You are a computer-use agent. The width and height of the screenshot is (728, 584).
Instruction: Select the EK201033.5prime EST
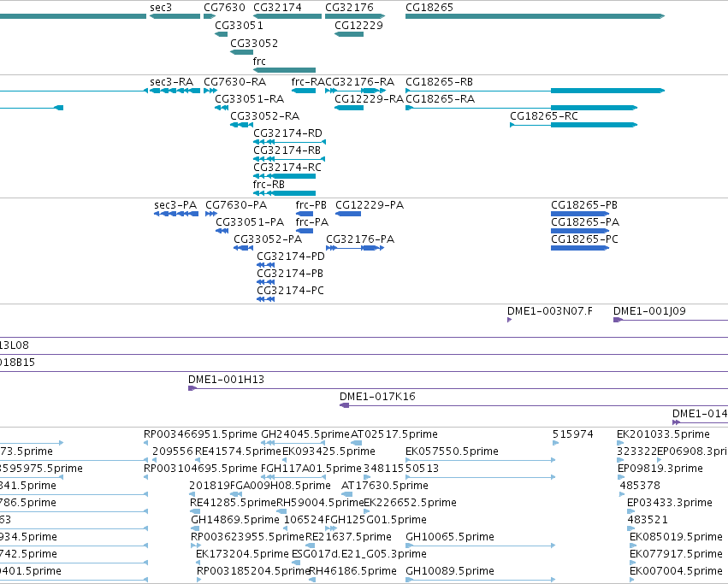tap(620, 443)
